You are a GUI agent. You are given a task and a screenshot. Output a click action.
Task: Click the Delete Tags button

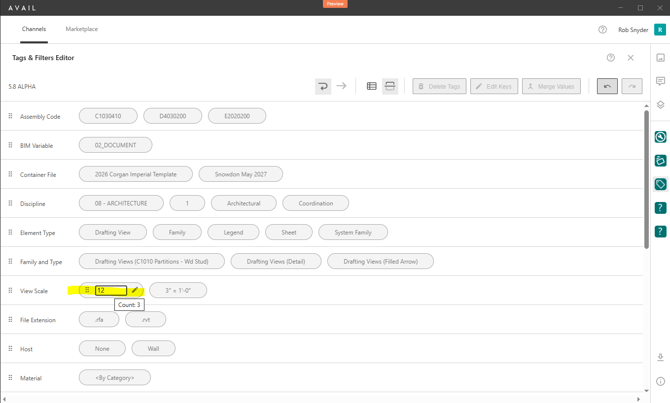click(439, 86)
